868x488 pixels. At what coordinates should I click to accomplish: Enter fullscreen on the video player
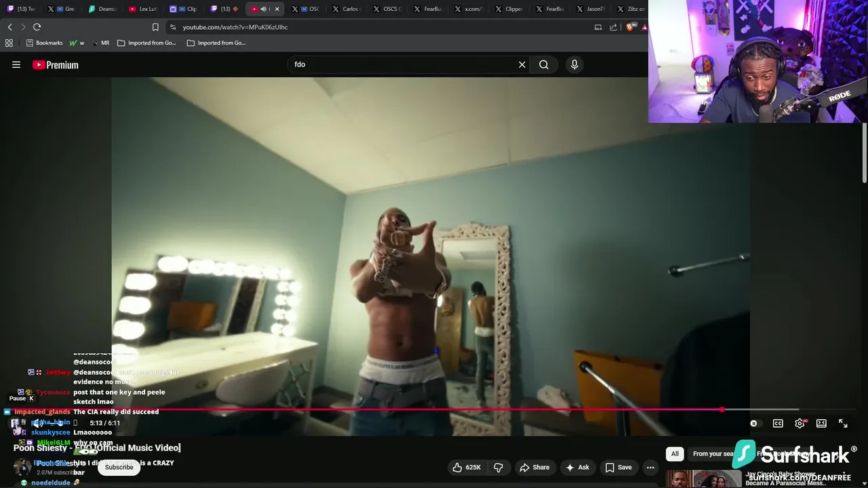click(843, 424)
